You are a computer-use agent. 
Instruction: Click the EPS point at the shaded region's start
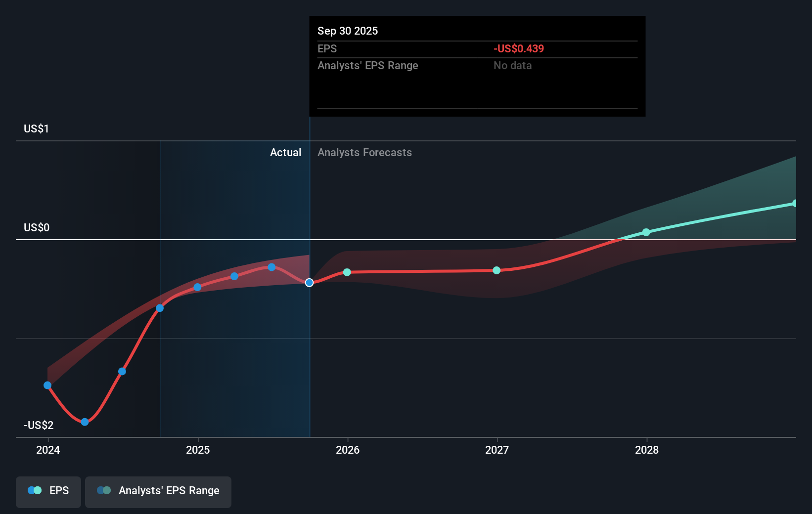tap(160, 308)
